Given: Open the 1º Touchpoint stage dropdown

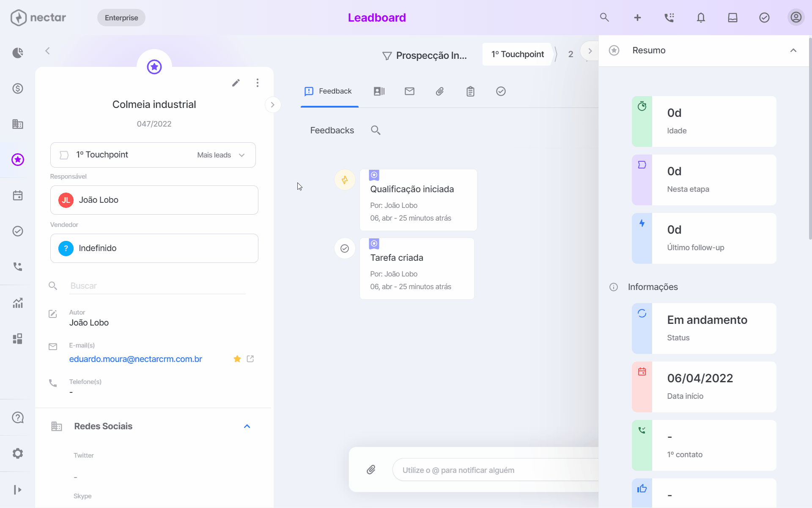Looking at the screenshot, I should [x=153, y=155].
